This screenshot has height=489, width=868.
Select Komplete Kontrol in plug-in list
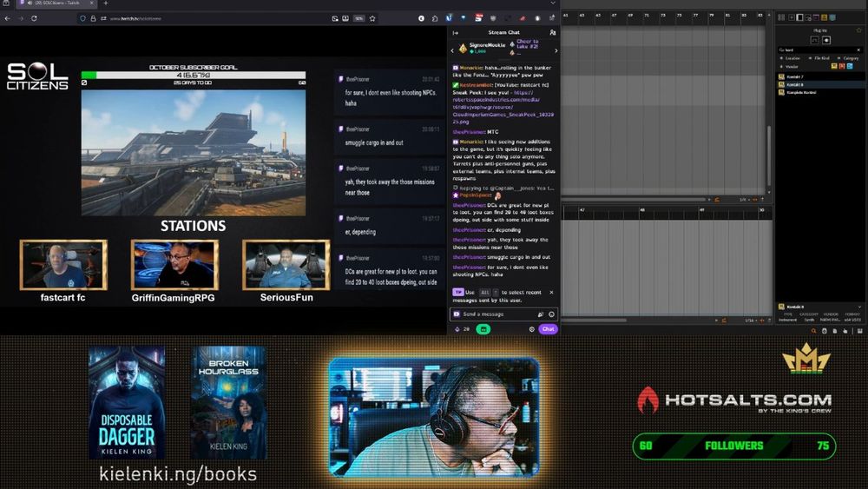pyautogui.click(x=821, y=92)
